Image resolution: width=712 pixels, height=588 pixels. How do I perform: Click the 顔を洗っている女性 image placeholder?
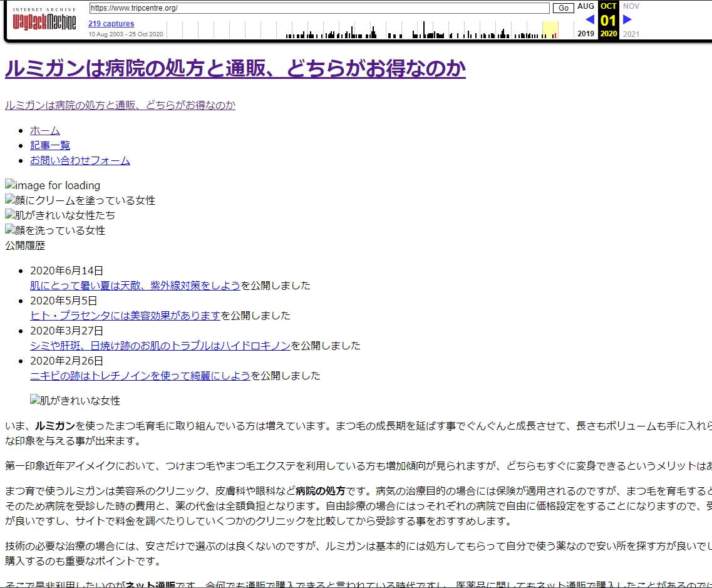pos(55,230)
